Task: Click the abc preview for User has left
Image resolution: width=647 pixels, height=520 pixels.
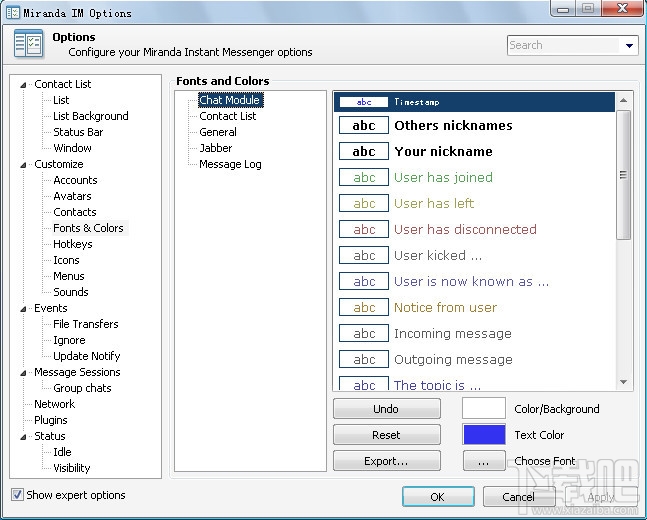Action: (x=364, y=203)
